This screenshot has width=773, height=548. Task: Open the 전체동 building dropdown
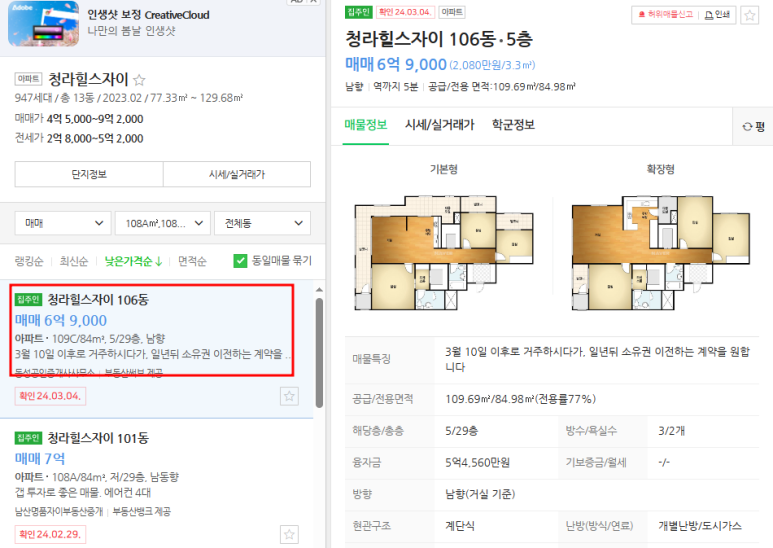click(262, 223)
